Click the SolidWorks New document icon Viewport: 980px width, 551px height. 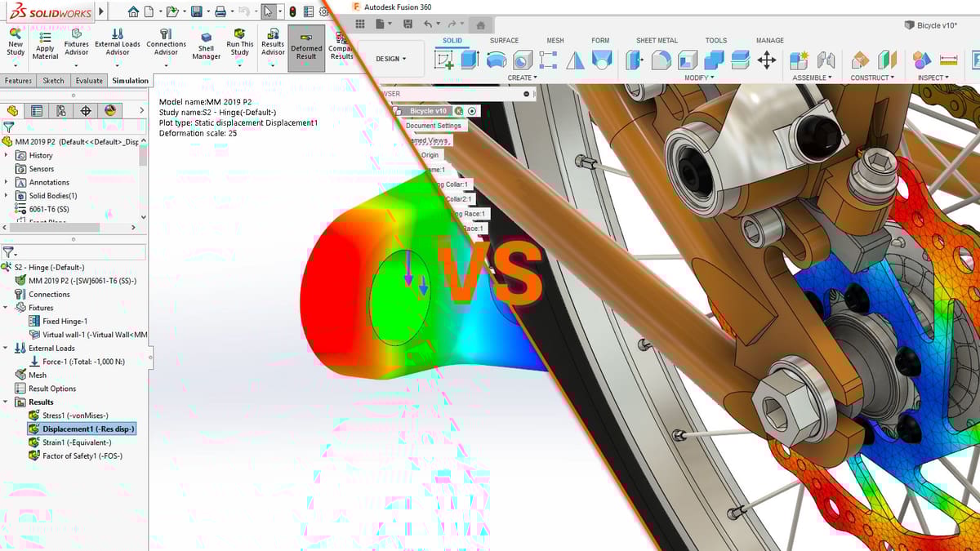click(x=148, y=11)
